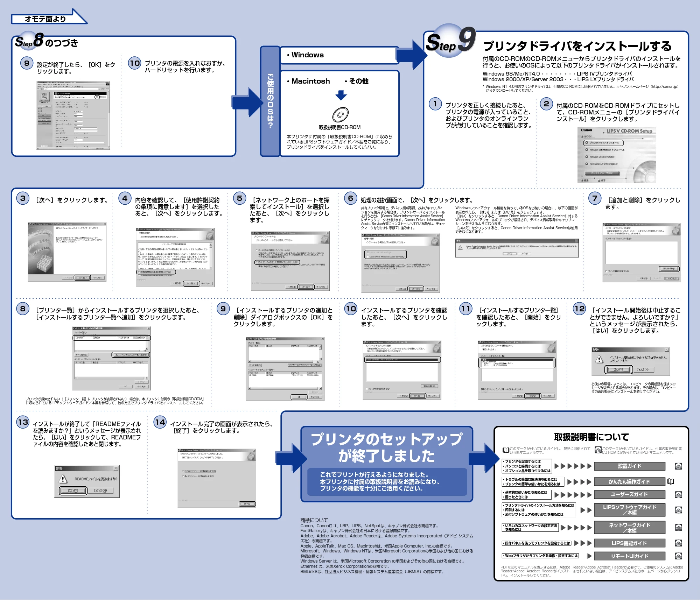The image size is (700, 600).
Task: Select FontGallery/FontComposer option
Action: click(601, 164)
